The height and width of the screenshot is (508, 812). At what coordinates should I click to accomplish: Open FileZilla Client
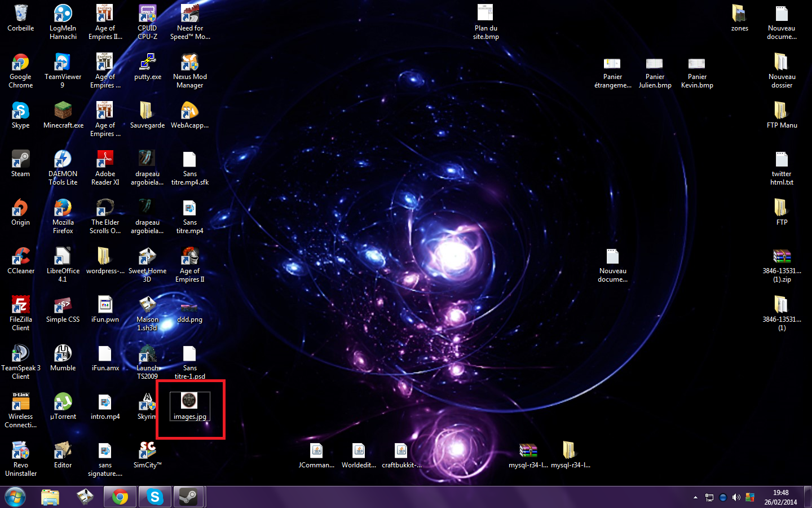pyautogui.click(x=21, y=313)
